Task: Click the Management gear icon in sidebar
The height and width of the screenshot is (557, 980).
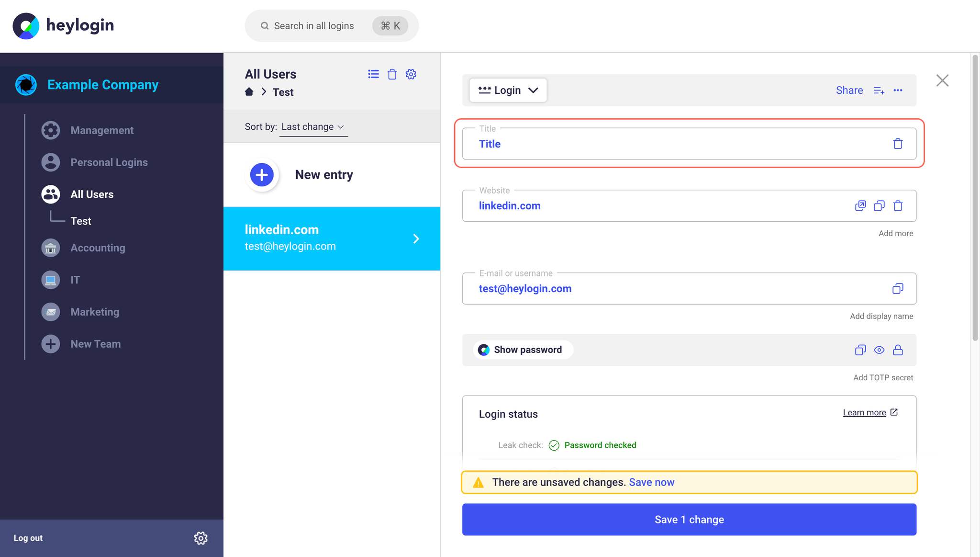Action: pos(51,130)
